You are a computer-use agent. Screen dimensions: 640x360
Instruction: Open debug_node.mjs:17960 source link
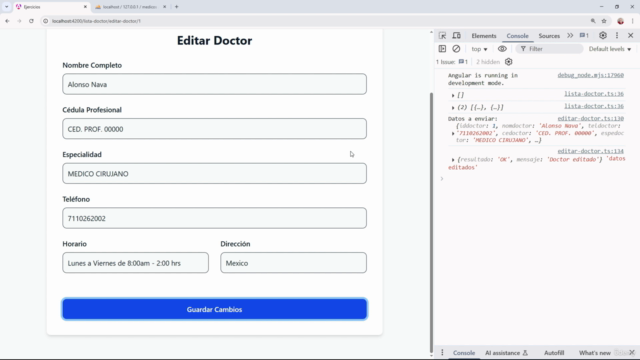coord(591,75)
